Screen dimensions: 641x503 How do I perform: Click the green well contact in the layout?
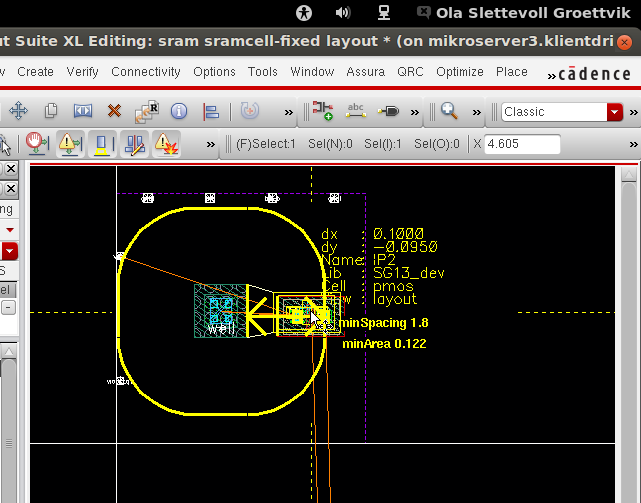(221, 311)
